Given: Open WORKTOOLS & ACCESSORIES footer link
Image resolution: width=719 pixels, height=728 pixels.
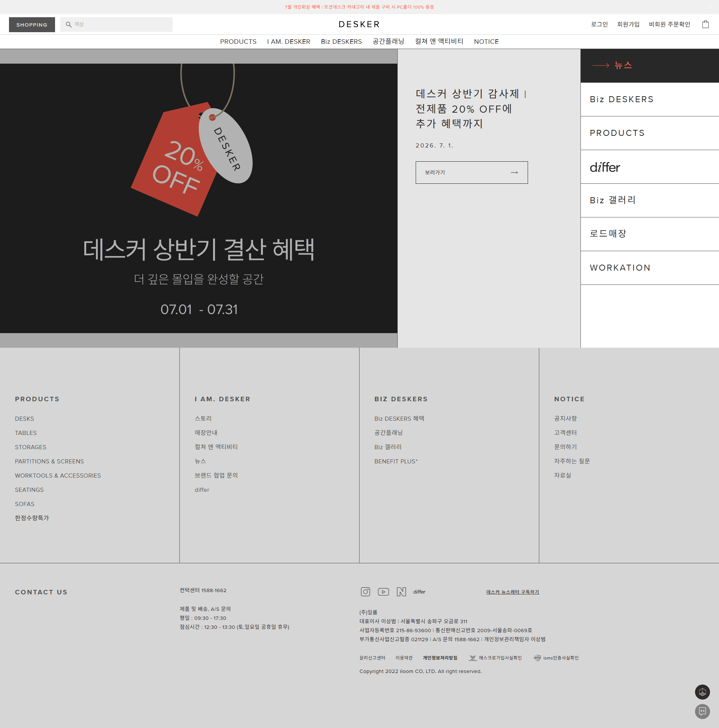Looking at the screenshot, I should pyautogui.click(x=58, y=476).
